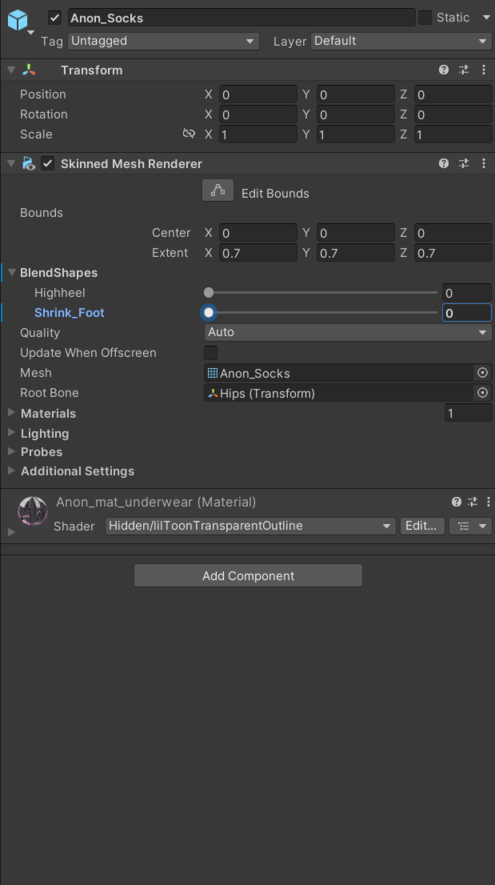Click the Extent X input field
This screenshot has height=885, width=495.
pos(258,253)
